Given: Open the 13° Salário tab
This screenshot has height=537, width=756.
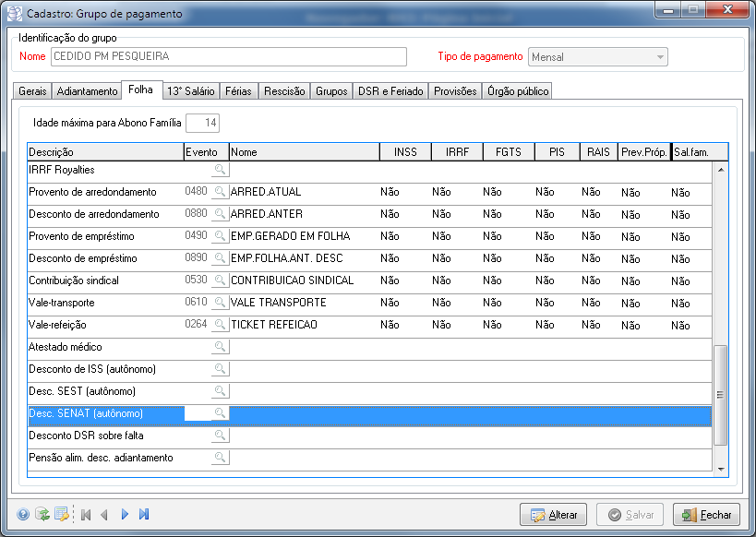Looking at the screenshot, I should pyautogui.click(x=191, y=91).
